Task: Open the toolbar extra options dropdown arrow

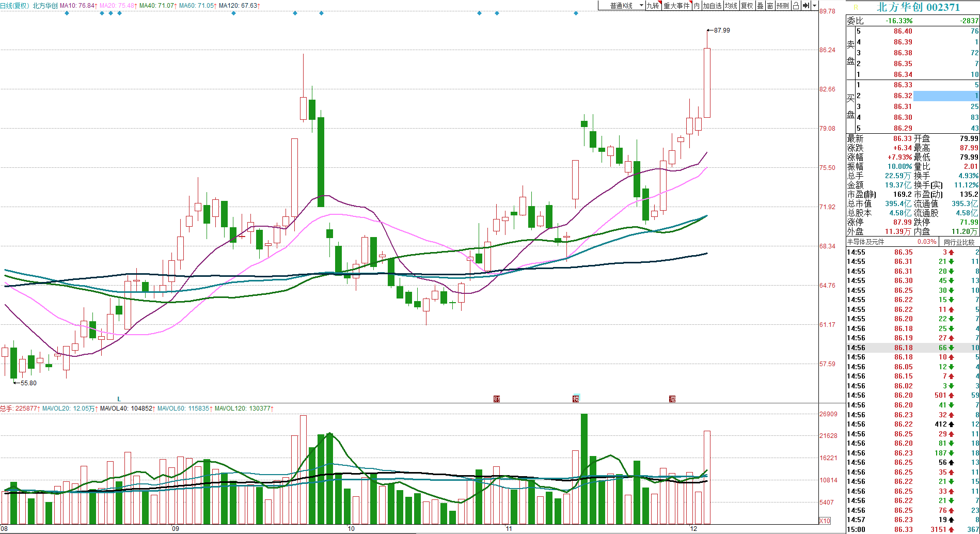Action: click(x=815, y=6)
